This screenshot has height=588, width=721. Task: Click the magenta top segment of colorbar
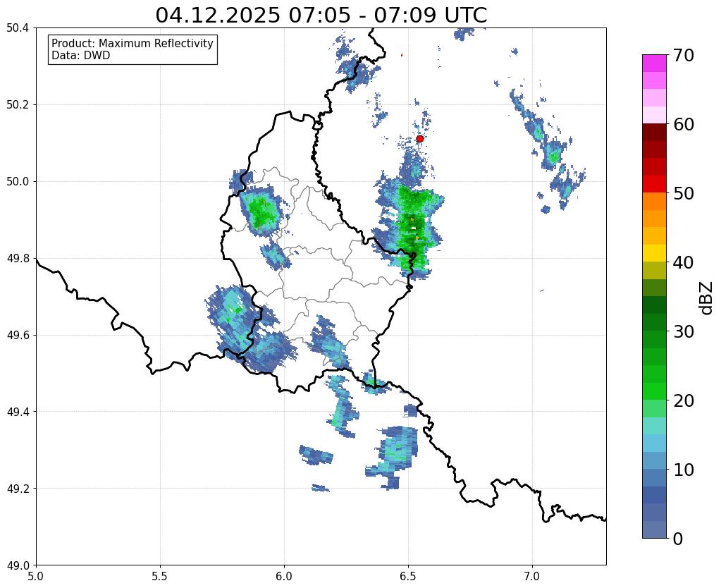pos(654,63)
